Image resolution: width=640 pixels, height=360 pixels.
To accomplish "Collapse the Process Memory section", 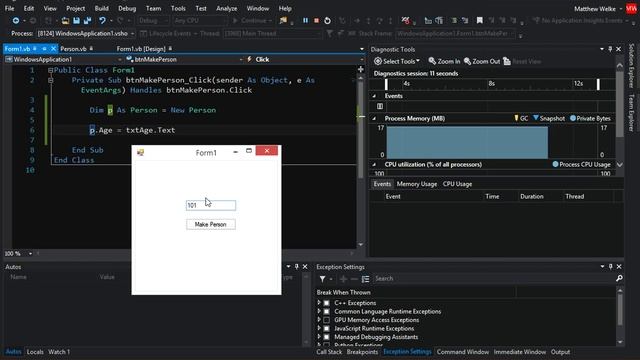I will coord(374,118).
